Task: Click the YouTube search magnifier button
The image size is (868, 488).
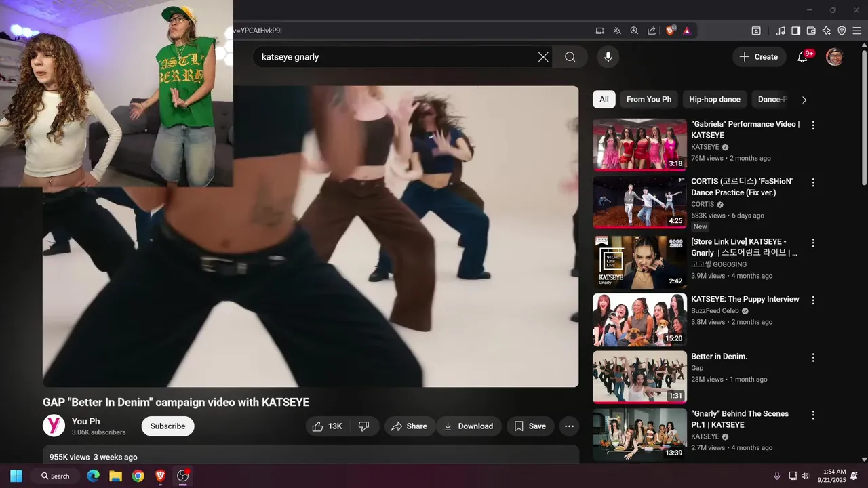Action: (x=570, y=57)
